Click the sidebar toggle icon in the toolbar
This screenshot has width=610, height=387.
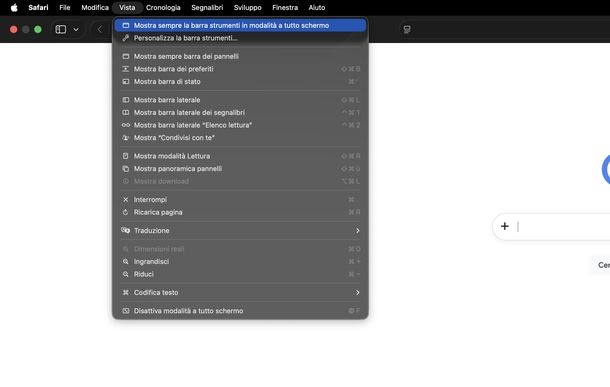61,30
